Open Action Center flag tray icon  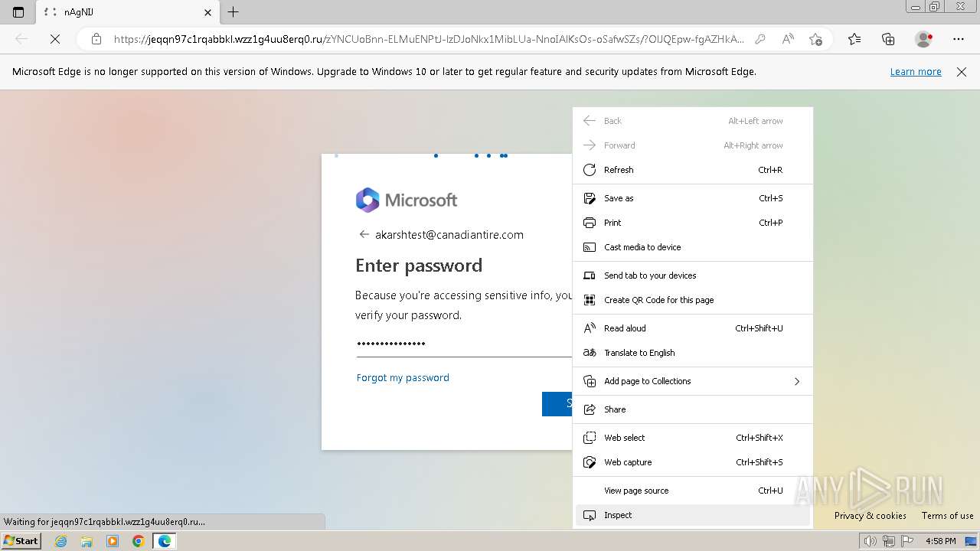click(906, 541)
